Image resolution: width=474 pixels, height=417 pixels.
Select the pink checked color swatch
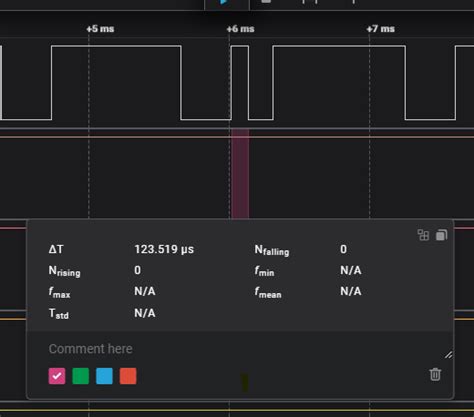click(57, 376)
